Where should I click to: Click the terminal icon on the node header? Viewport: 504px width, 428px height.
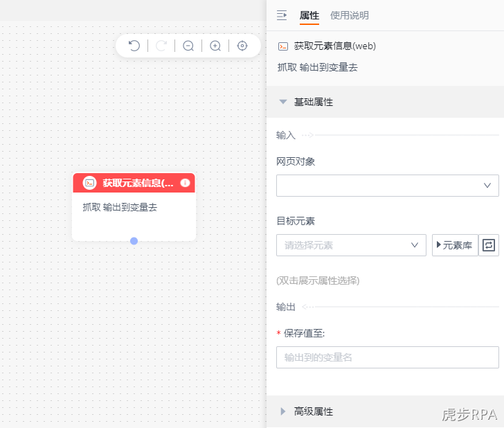pyautogui.click(x=90, y=183)
